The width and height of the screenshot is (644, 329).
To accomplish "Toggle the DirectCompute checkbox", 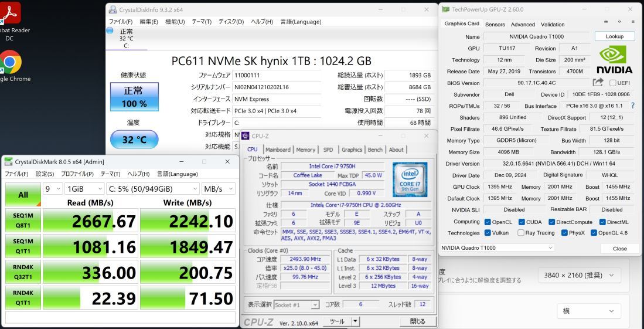I will tap(551, 222).
